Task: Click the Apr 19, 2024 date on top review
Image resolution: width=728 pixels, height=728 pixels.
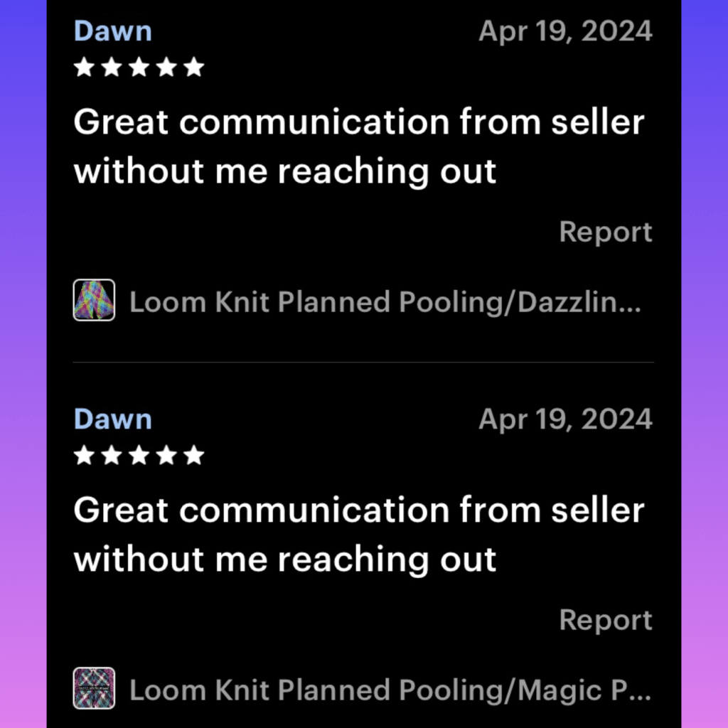Action: coord(565,31)
